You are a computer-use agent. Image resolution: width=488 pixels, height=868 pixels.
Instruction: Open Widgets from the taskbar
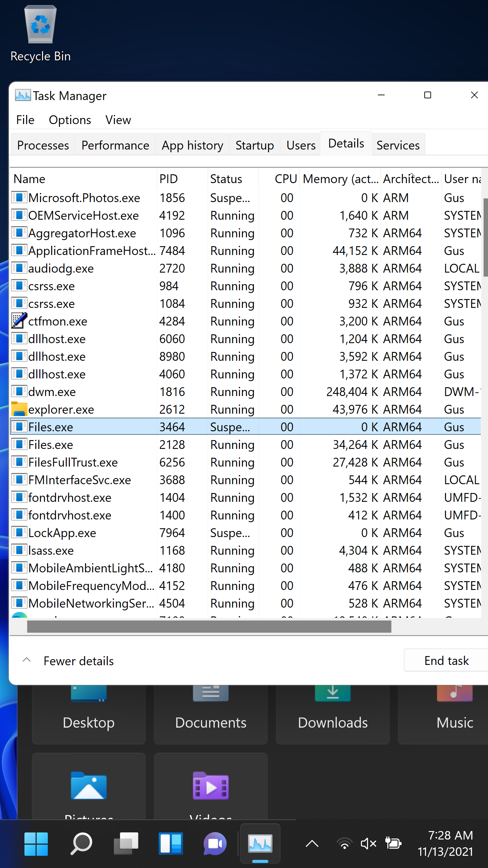tap(171, 844)
